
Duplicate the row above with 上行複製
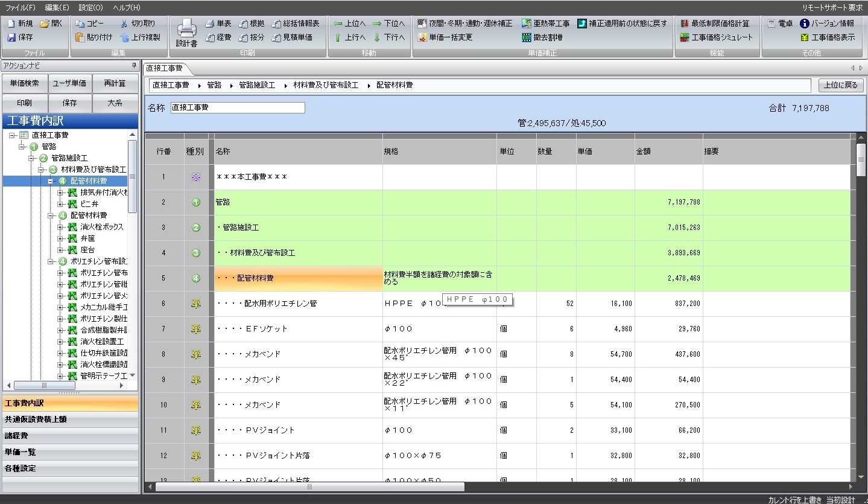click(140, 37)
